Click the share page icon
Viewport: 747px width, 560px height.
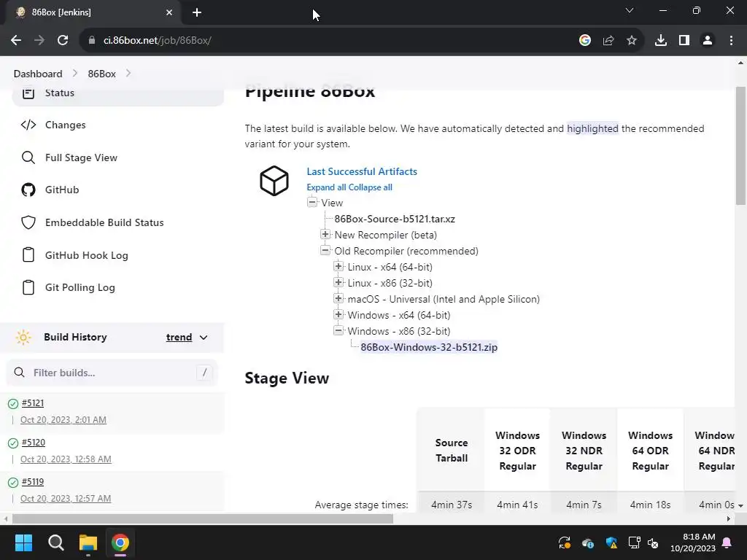coord(608,41)
